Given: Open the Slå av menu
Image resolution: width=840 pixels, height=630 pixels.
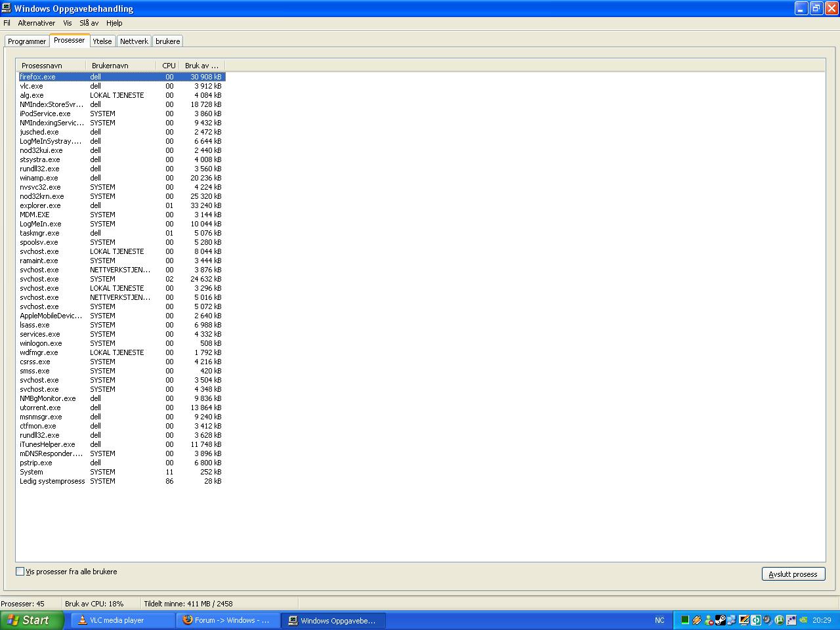Looking at the screenshot, I should pyautogui.click(x=89, y=23).
